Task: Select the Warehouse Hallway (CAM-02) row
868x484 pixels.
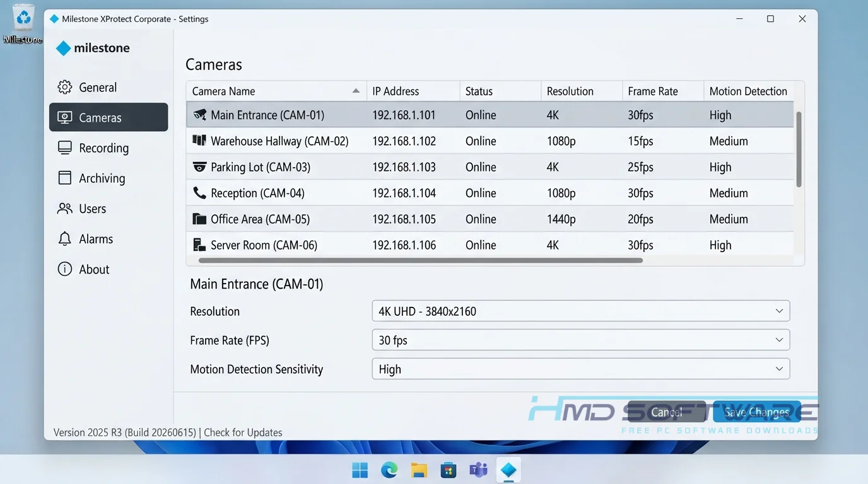Action: [490, 141]
